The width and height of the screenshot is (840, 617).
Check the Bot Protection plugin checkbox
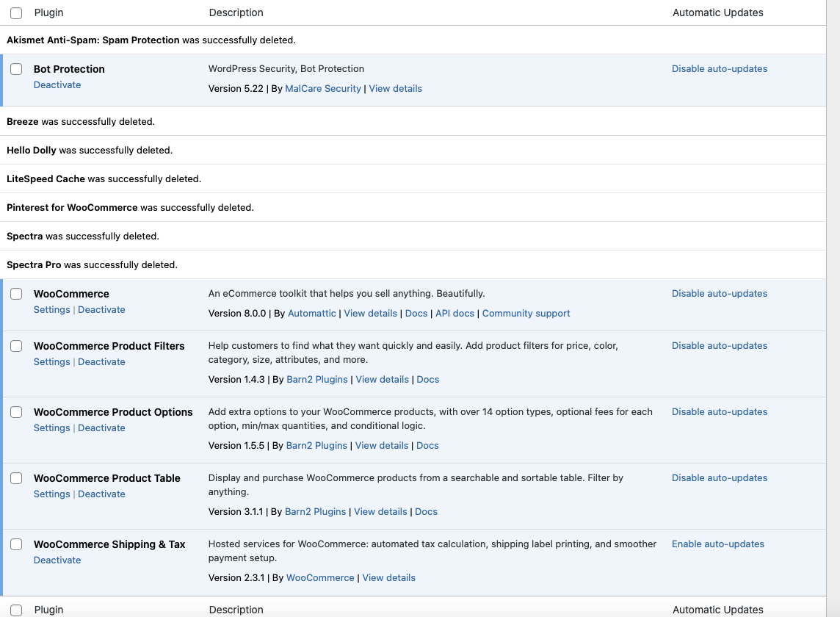point(16,69)
